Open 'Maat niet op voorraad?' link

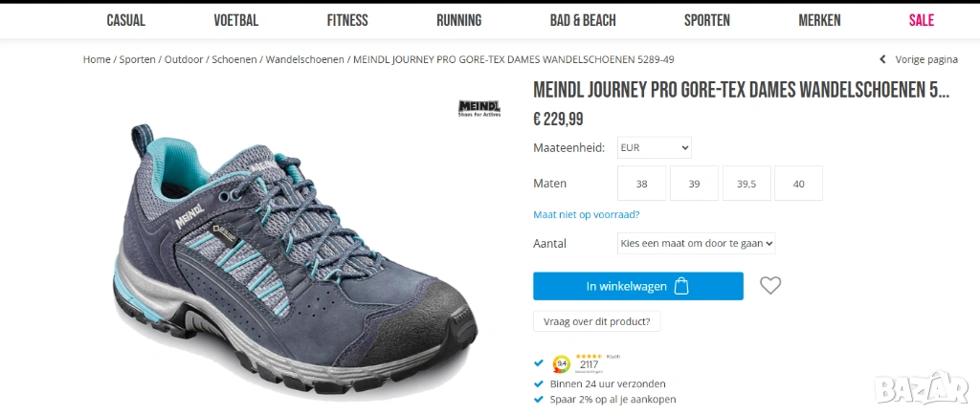(586, 214)
